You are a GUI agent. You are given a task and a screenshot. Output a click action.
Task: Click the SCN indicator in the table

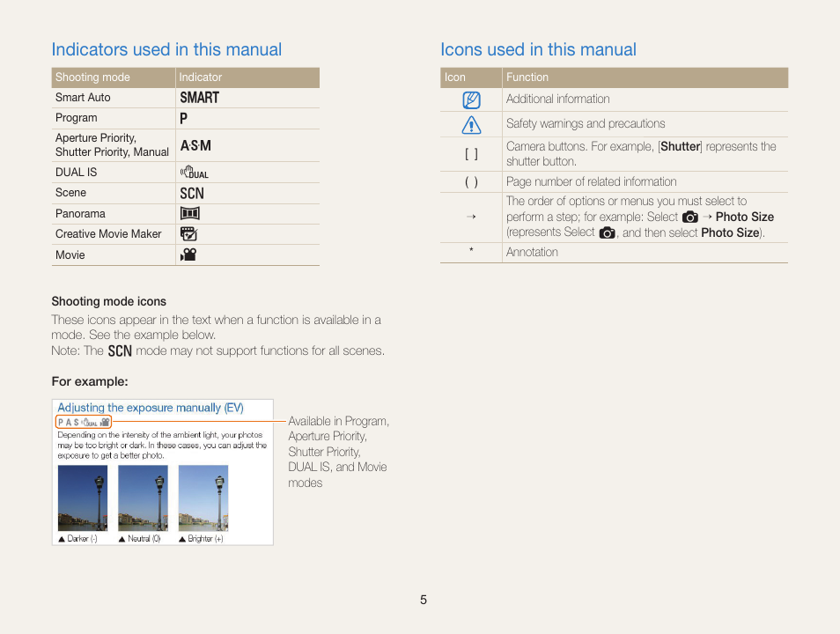coord(192,193)
